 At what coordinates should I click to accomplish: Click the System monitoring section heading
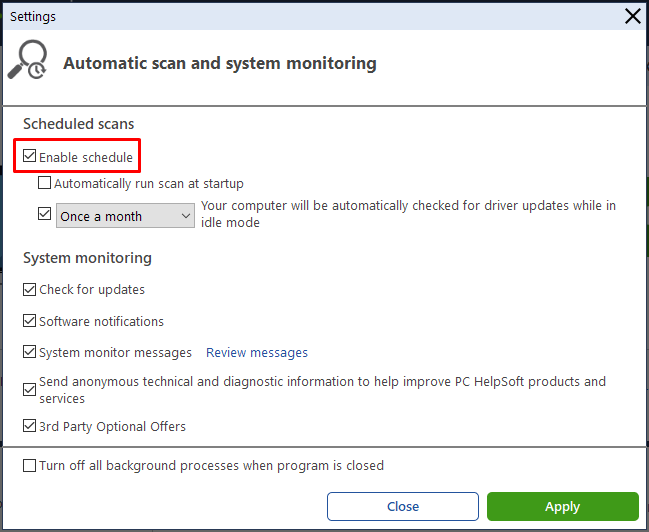[x=87, y=258]
